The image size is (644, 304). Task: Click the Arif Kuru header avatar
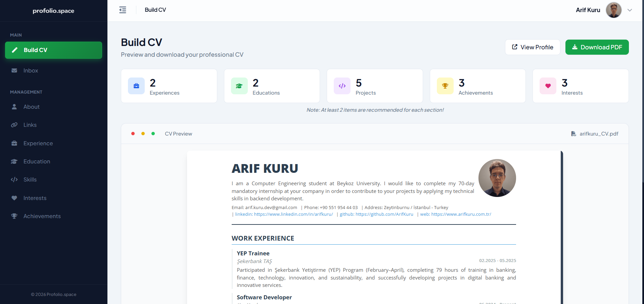[x=613, y=10]
